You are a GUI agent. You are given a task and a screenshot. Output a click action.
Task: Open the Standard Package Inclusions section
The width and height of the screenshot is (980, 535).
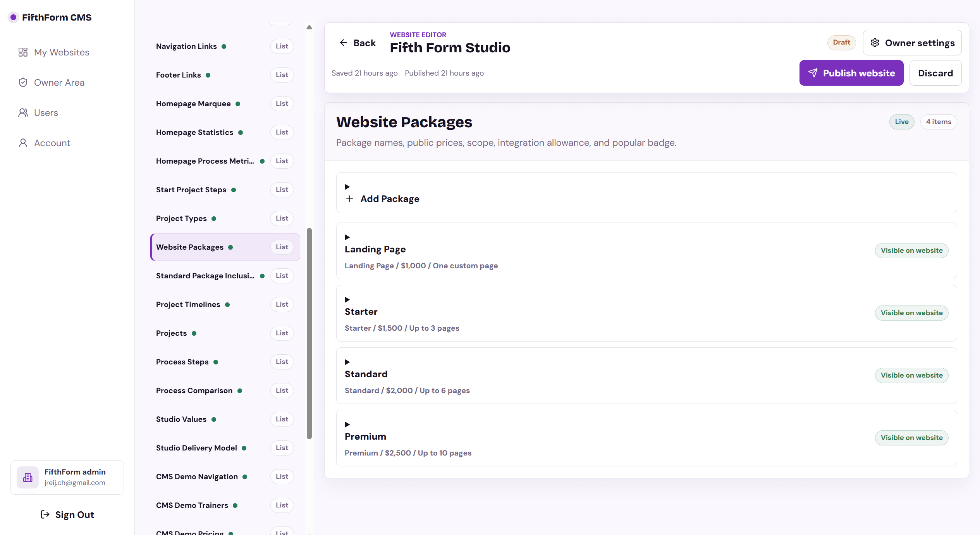point(225,276)
